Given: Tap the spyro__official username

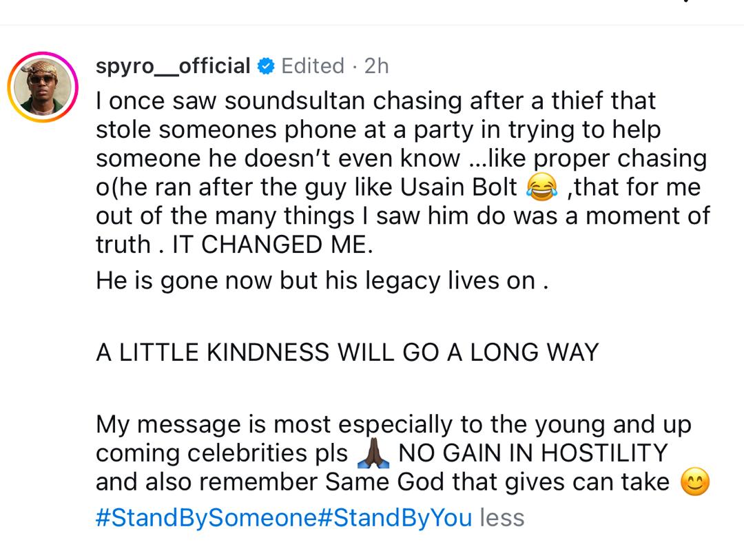Looking at the screenshot, I should point(173,66).
